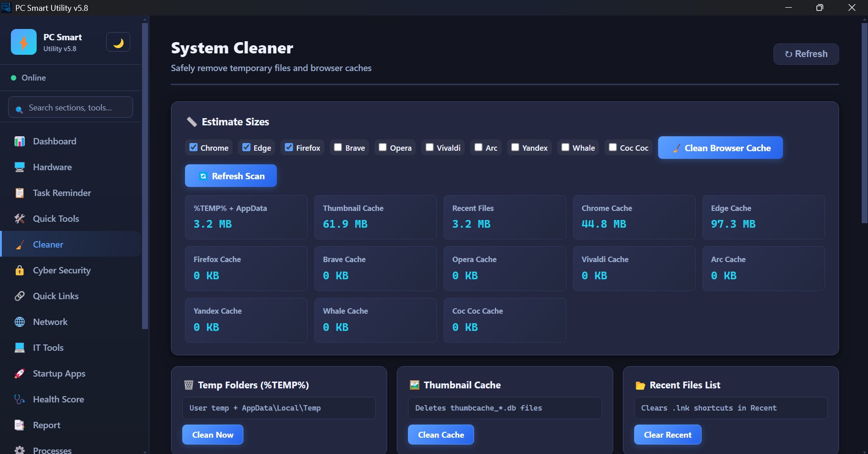Image resolution: width=868 pixels, height=454 pixels.
Task: Select the Coc Coc checkbox
Action: [613, 147]
